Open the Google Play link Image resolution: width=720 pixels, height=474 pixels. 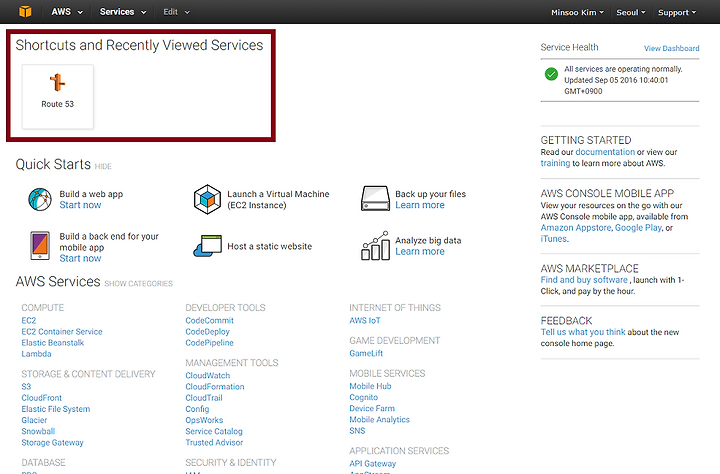pyautogui.click(x=638, y=227)
